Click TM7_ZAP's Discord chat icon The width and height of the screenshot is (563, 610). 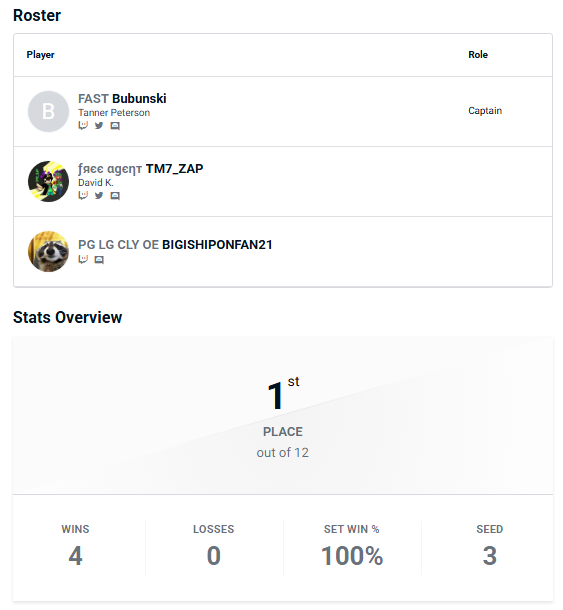tap(115, 196)
